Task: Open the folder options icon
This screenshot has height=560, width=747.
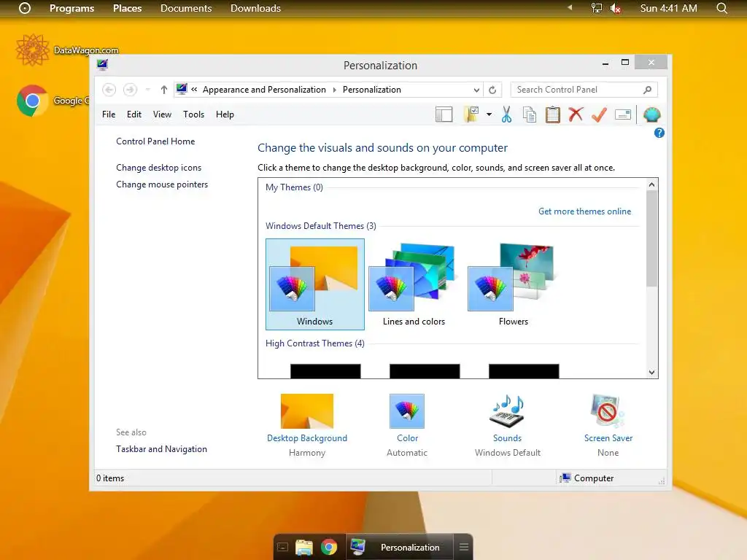Action: (471, 114)
